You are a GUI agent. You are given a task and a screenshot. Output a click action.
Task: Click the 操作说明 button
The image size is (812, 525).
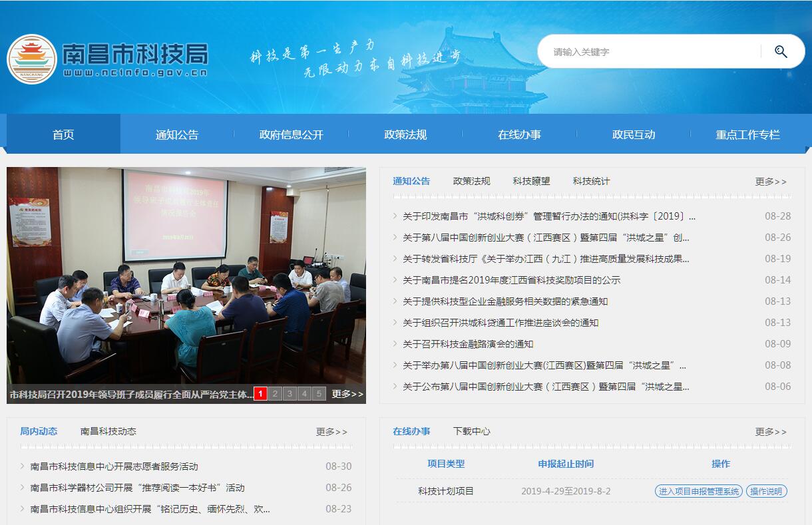tap(767, 491)
